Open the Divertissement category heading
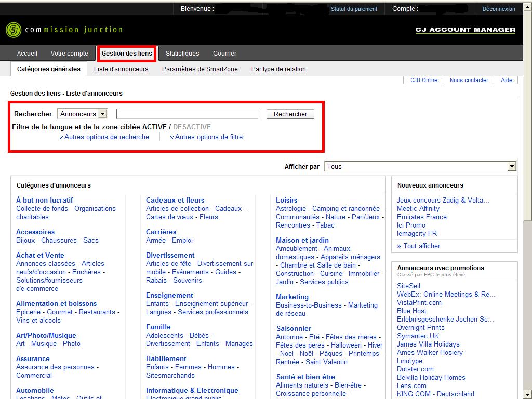 coord(170,255)
